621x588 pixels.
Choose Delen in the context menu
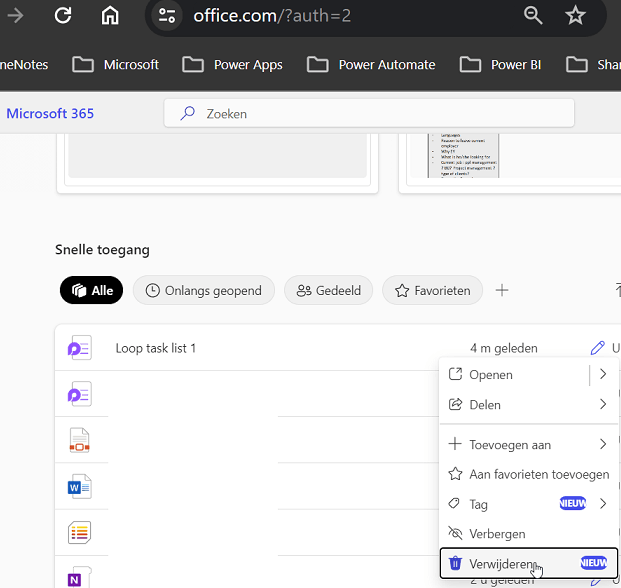[529, 405]
